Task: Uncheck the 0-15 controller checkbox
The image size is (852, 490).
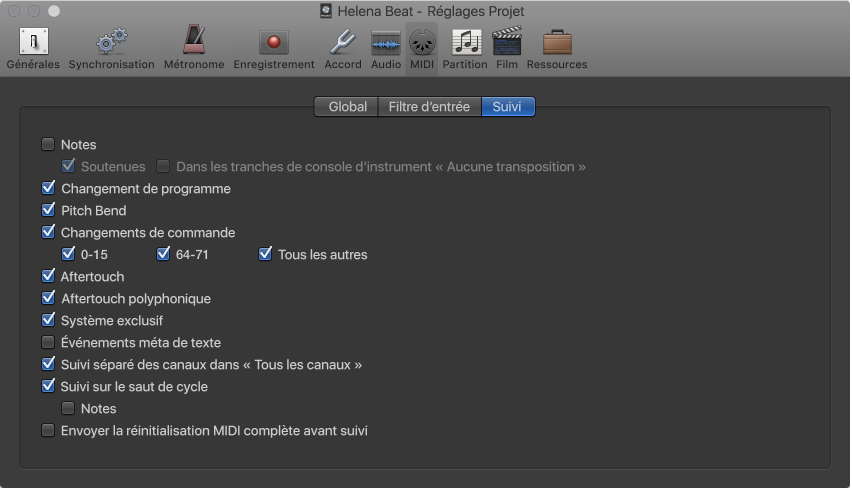Action: (x=68, y=254)
